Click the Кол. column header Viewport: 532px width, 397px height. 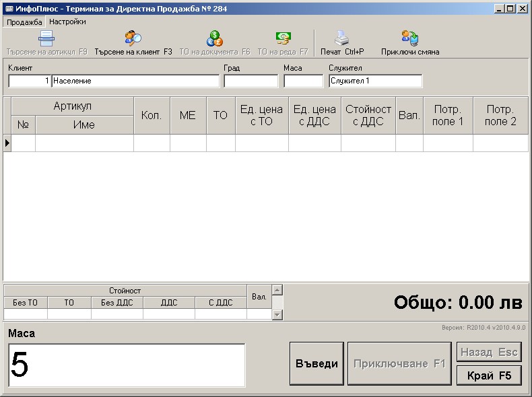[x=152, y=115]
